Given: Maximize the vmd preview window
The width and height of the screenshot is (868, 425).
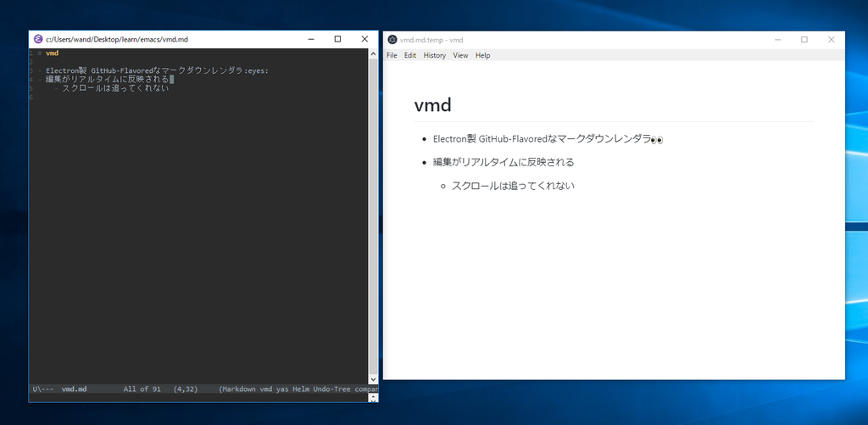Looking at the screenshot, I should tap(804, 39).
